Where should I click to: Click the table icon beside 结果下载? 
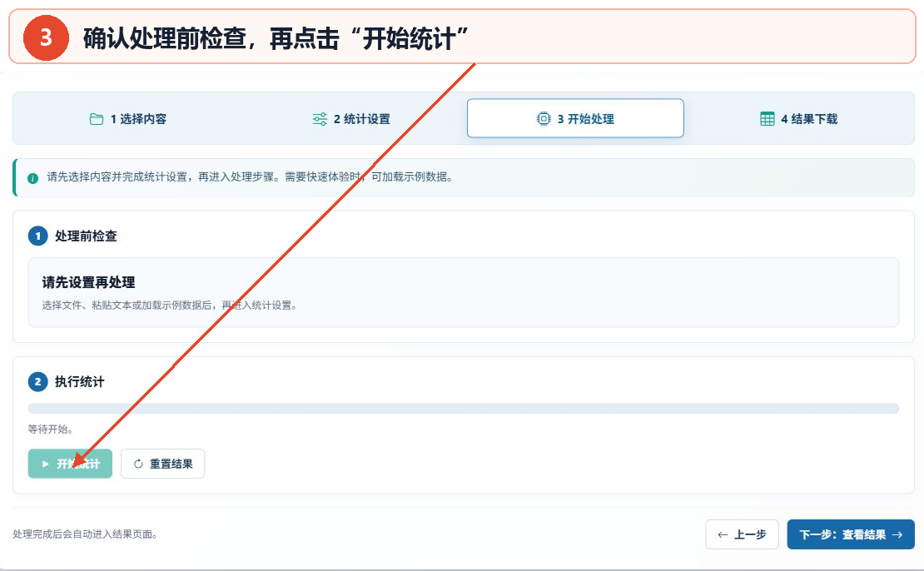point(768,119)
